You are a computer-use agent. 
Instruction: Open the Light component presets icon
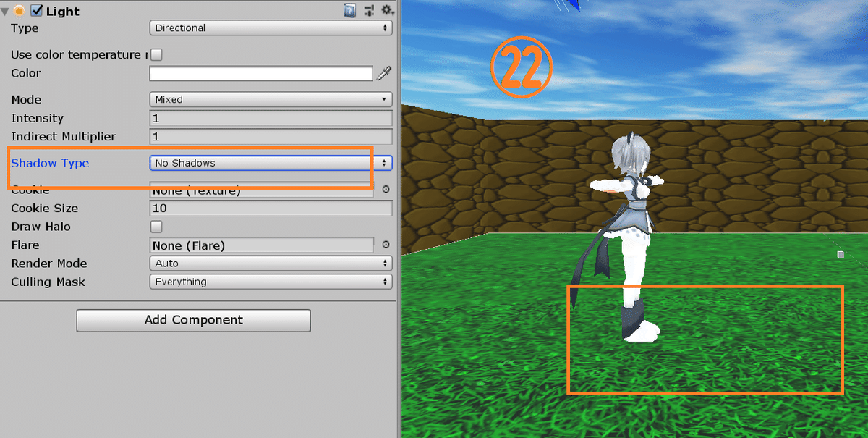coord(369,10)
